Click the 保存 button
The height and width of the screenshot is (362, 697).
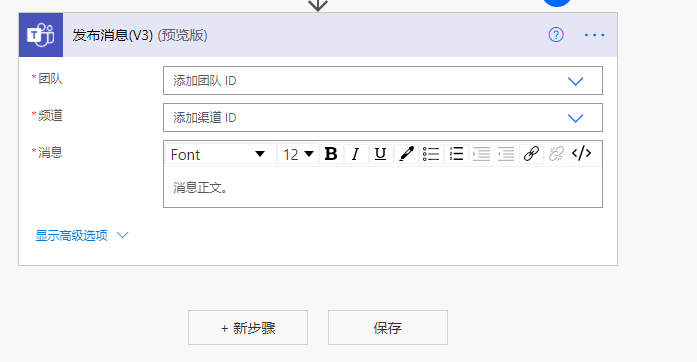(388, 328)
